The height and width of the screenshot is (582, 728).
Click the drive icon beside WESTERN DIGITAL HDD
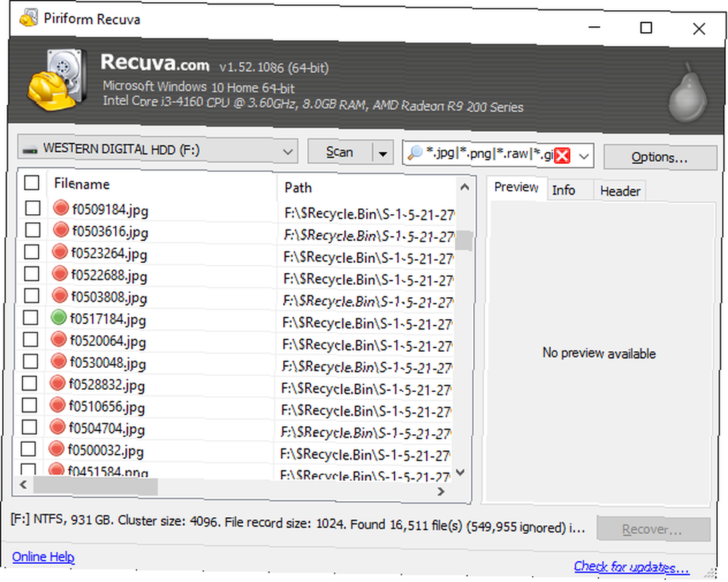point(30,149)
